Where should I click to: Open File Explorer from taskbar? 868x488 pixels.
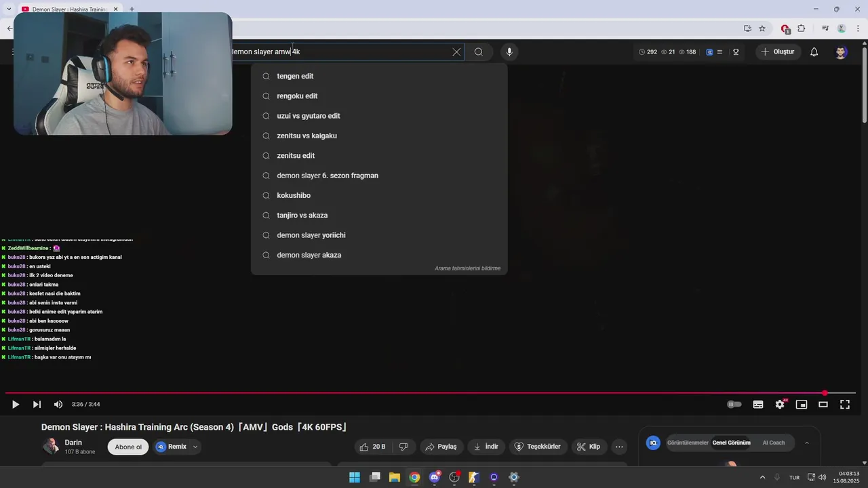(395, 477)
